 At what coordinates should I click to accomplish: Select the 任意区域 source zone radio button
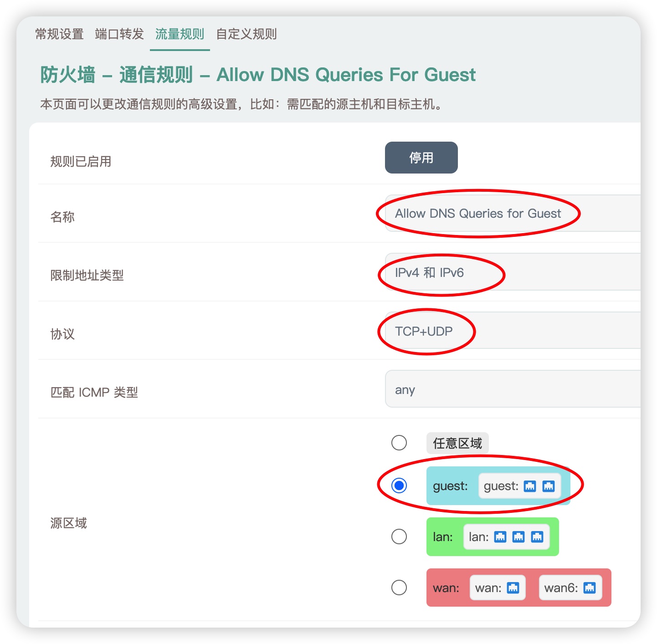pyautogui.click(x=399, y=442)
